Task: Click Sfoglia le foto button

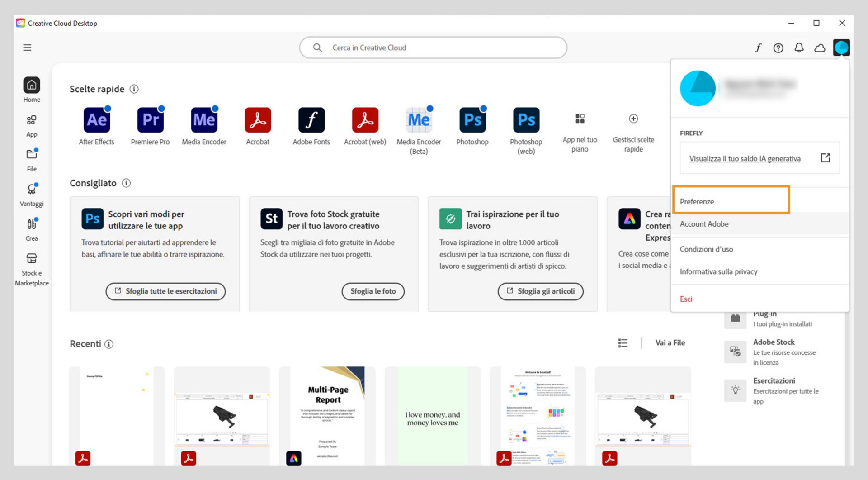Action: pyautogui.click(x=373, y=291)
